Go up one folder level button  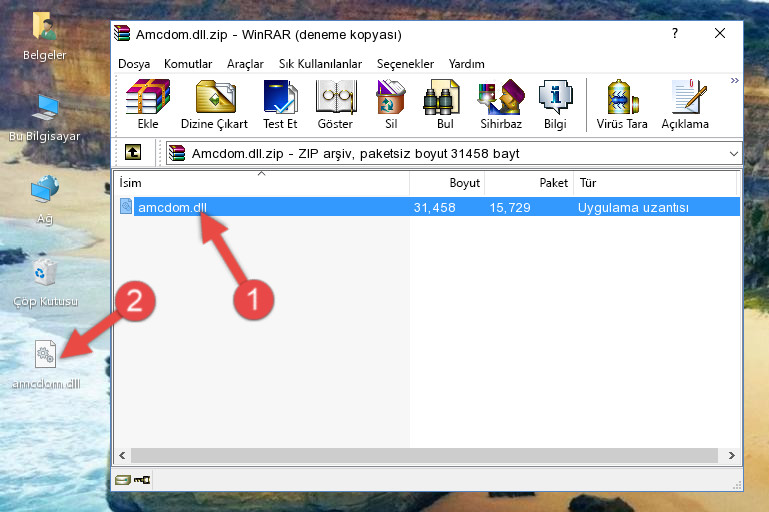point(132,153)
